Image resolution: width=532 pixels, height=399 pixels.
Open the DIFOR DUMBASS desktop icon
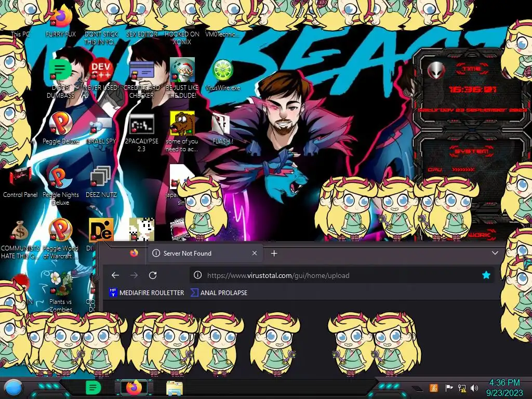(x=60, y=70)
